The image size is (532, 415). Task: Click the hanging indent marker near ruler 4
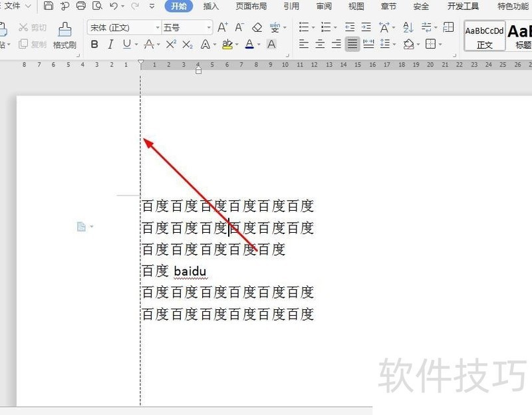tap(198, 70)
